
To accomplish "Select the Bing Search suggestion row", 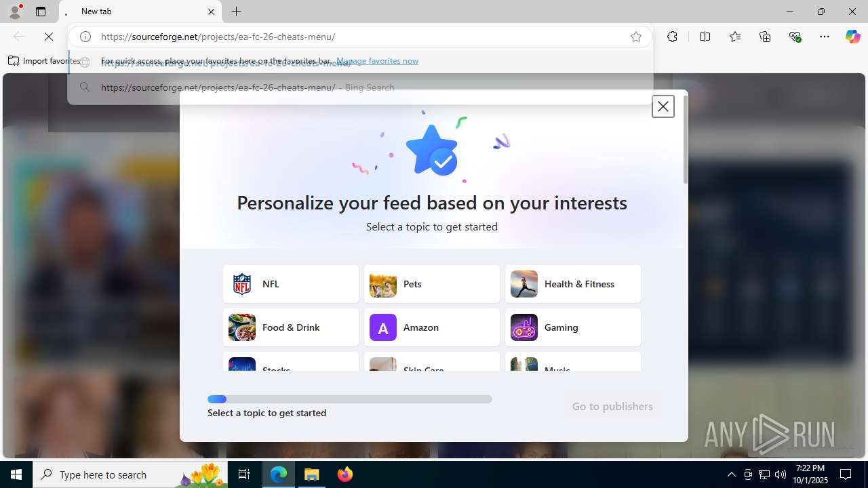I will (360, 87).
